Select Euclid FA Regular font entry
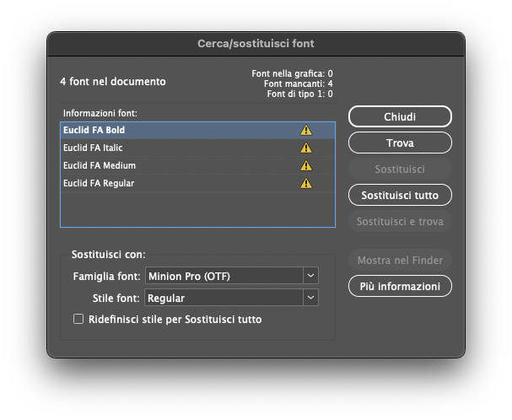 (98, 184)
